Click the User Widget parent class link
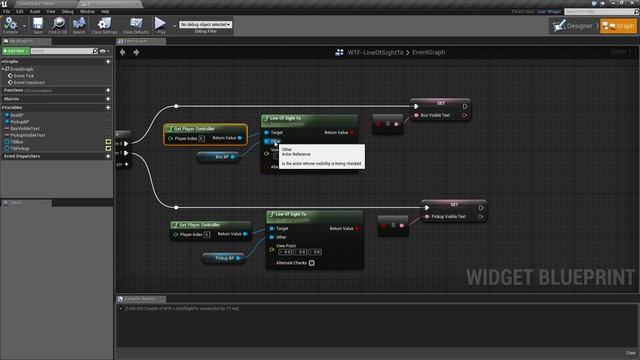 tap(549, 11)
